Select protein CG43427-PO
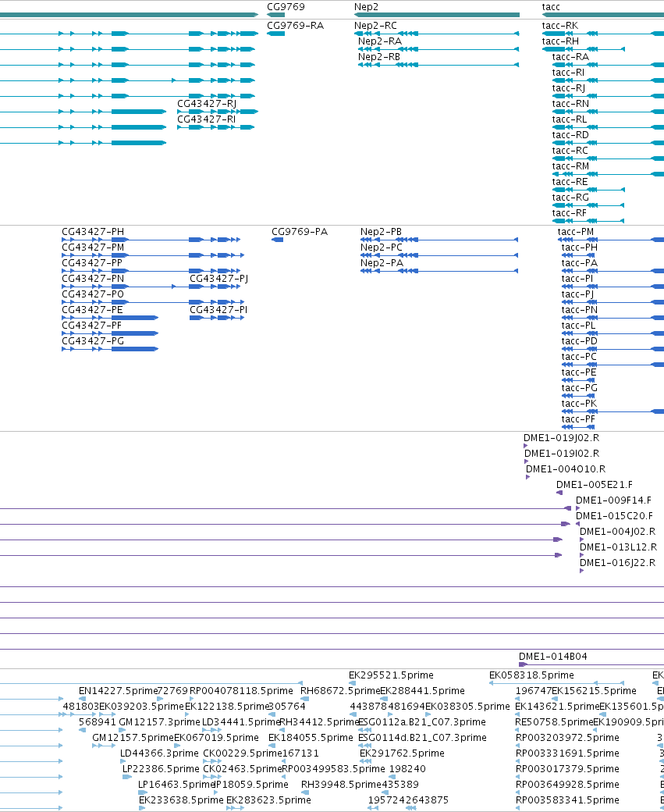This screenshot has width=664, height=812. coord(93,294)
